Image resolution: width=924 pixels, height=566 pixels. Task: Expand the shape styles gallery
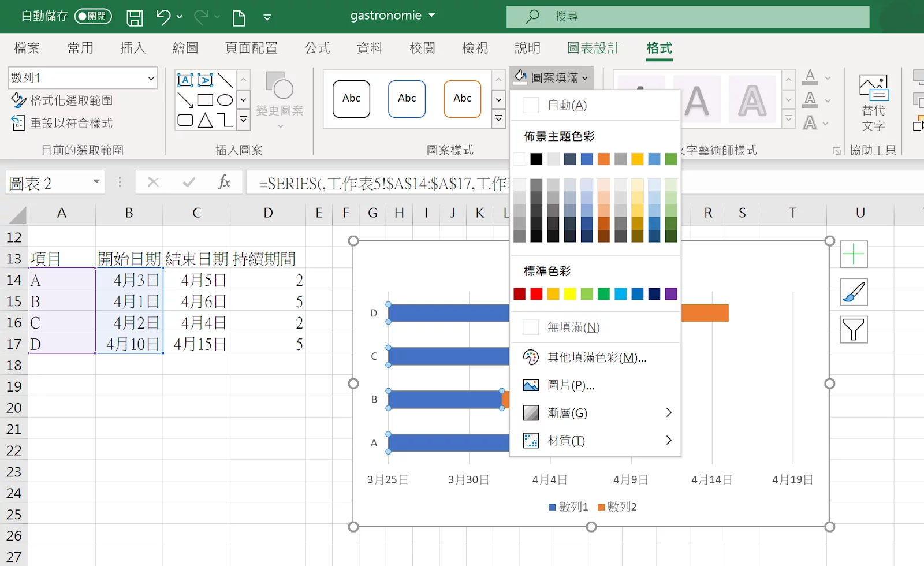(498, 120)
